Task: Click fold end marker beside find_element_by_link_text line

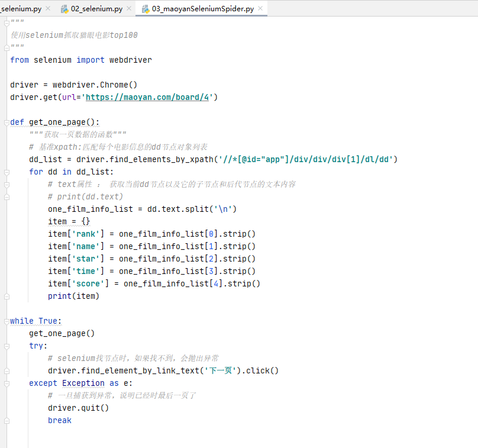Action: 7,371
